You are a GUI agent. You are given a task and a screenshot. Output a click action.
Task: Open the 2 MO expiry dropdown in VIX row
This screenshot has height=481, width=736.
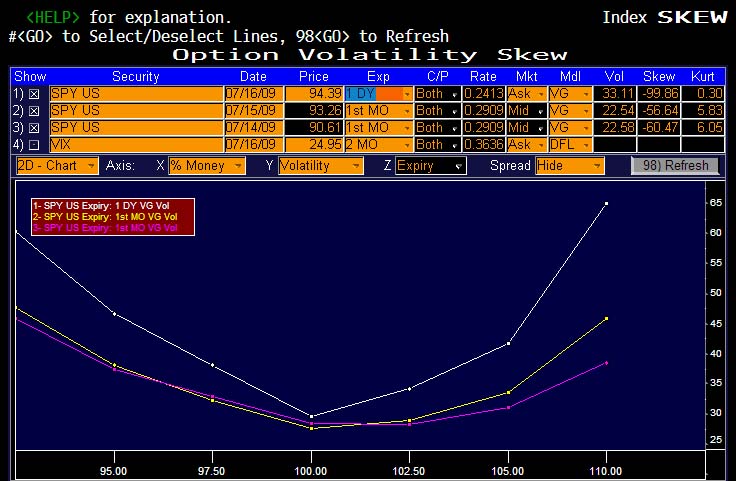tap(378, 144)
